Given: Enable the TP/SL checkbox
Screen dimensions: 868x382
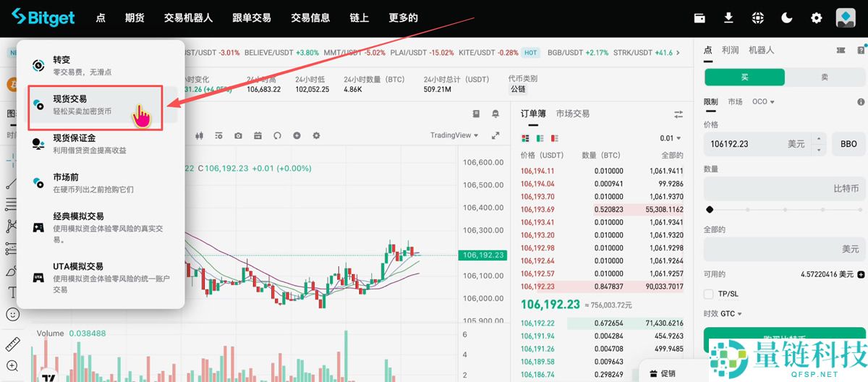Looking at the screenshot, I should [x=709, y=294].
